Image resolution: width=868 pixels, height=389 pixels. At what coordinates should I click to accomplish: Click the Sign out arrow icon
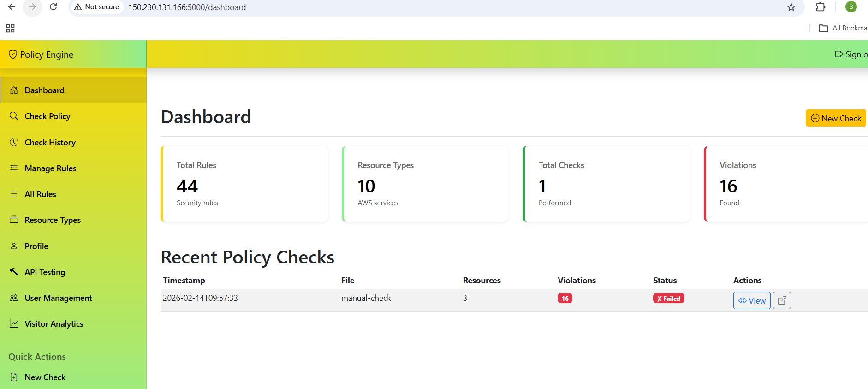[839, 54]
